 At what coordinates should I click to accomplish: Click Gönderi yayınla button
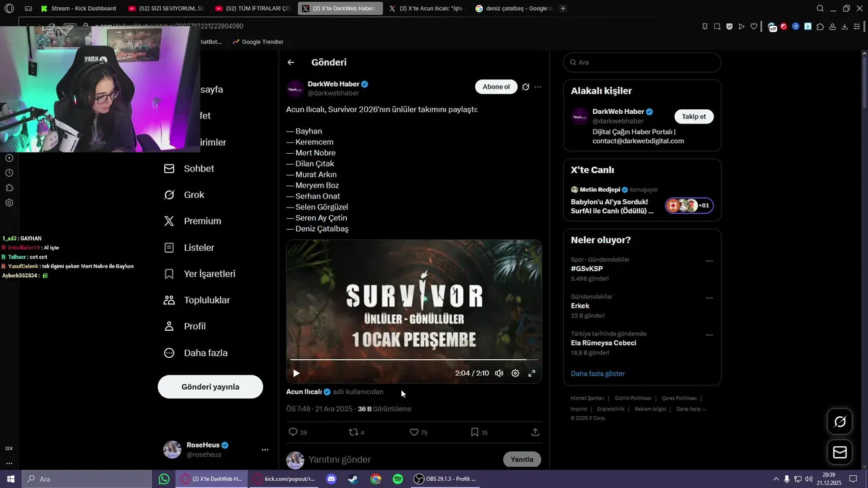[210, 386]
